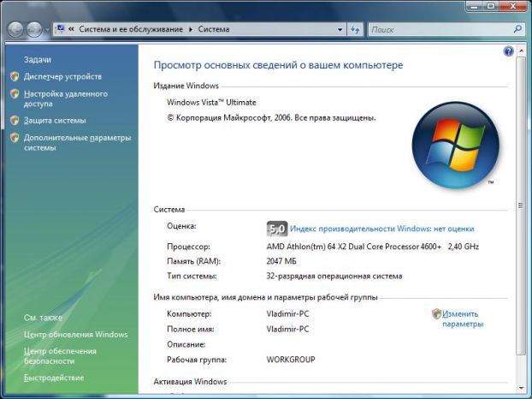The image size is (532, 399).
Task: Open Help with the blue question icon
Action: (x=508, y=51)
